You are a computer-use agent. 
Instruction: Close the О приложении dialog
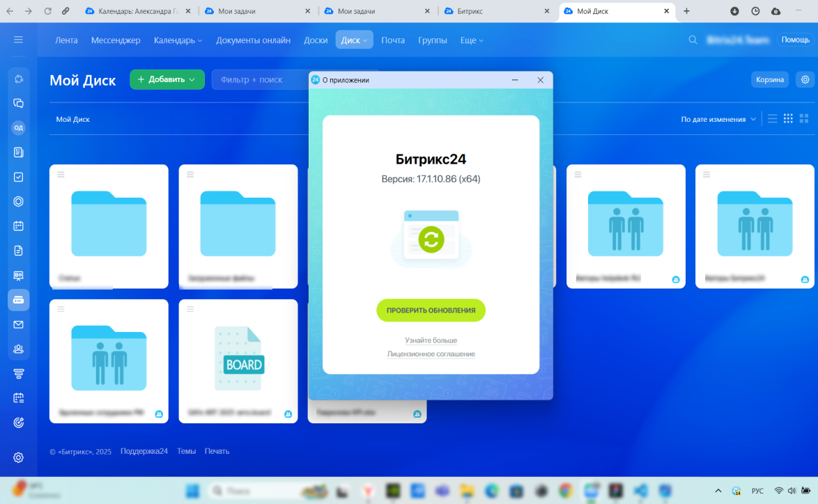pos(541,80)
